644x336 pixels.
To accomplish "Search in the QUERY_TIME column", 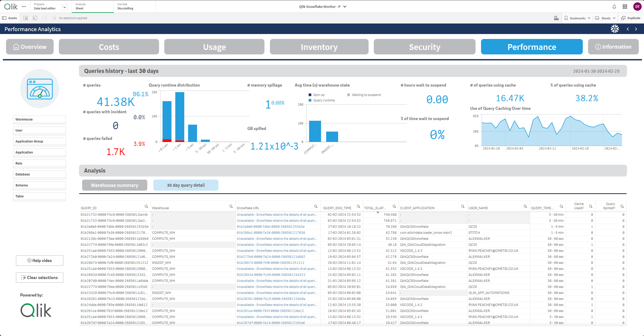I will (x=561, y=206).
